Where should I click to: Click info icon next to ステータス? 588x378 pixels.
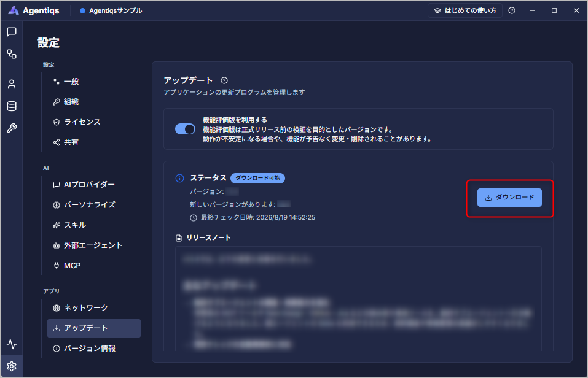click(x=179, y=179)
